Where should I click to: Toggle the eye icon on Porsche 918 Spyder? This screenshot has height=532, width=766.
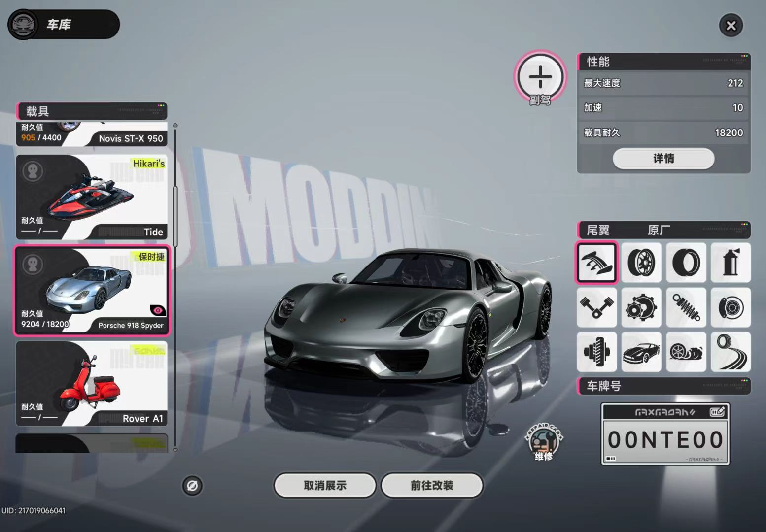(158, 310)
